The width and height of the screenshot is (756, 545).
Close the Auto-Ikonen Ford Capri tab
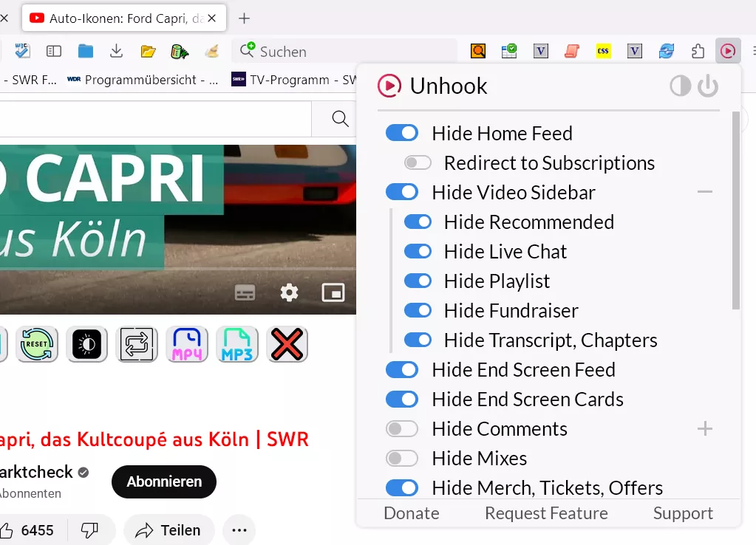(211, 18)
